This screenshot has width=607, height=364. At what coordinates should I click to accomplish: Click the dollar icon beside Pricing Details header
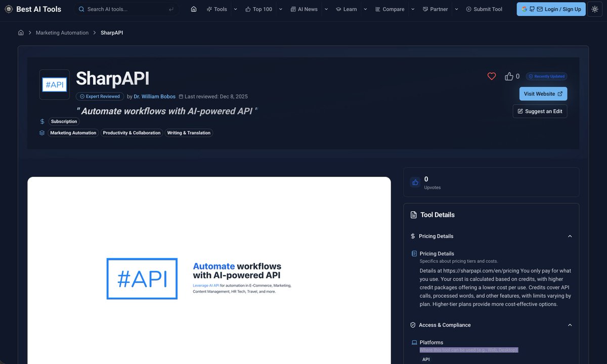(x=413, y=236)
